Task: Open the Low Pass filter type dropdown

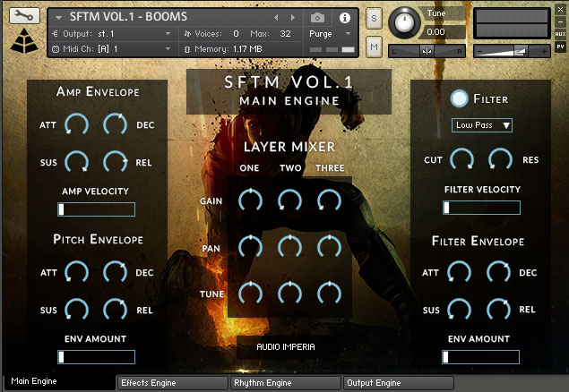Action: (482, 125)
